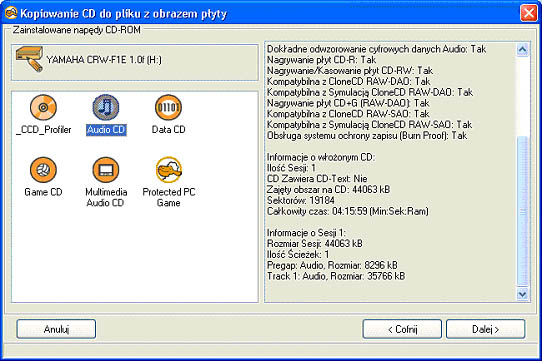Viewport: 542px width, 362px height.
Task: Click the 'Data CD' label text
Action: pos(169,129)
